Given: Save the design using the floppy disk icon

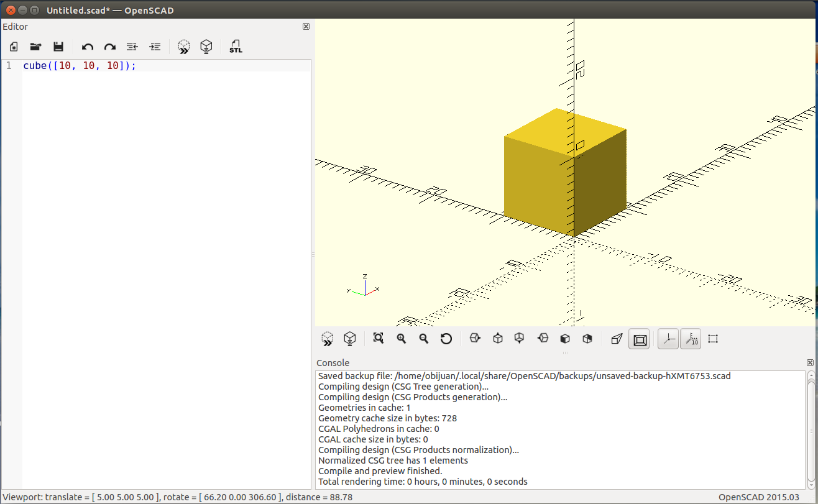Looking at the screenshot, I should coord(58,47).
